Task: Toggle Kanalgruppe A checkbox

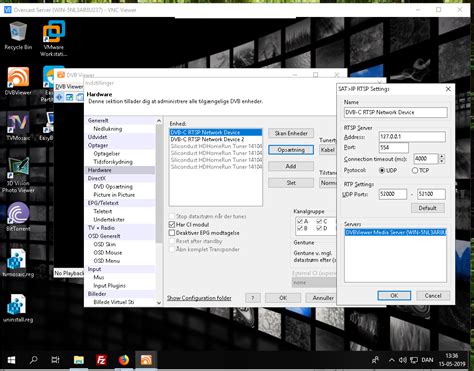Action: [x=300, y=221]
